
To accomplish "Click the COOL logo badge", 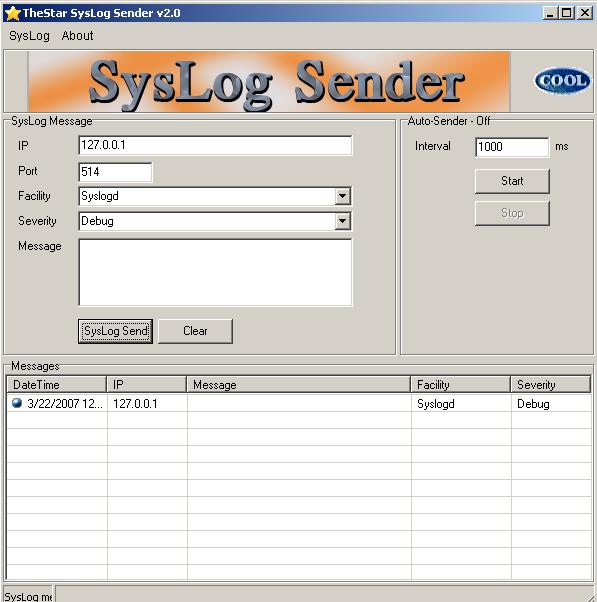I will [x=562, y=81].
